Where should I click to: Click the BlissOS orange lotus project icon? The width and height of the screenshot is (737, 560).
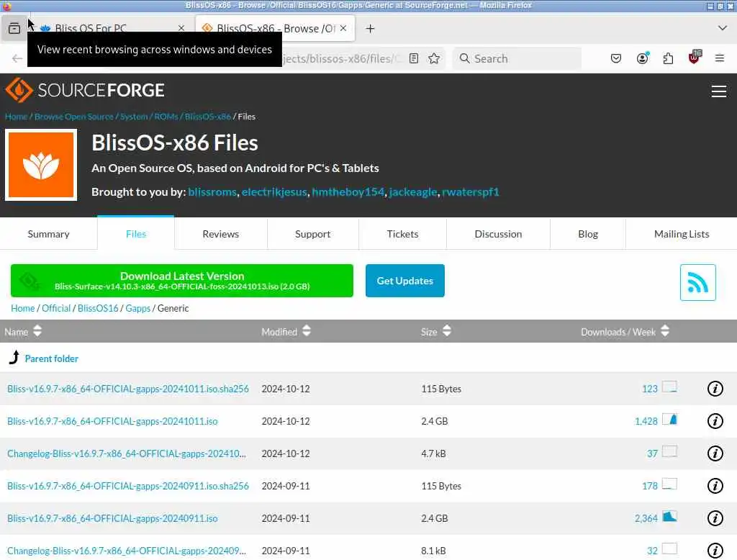[x=41, y=165]
